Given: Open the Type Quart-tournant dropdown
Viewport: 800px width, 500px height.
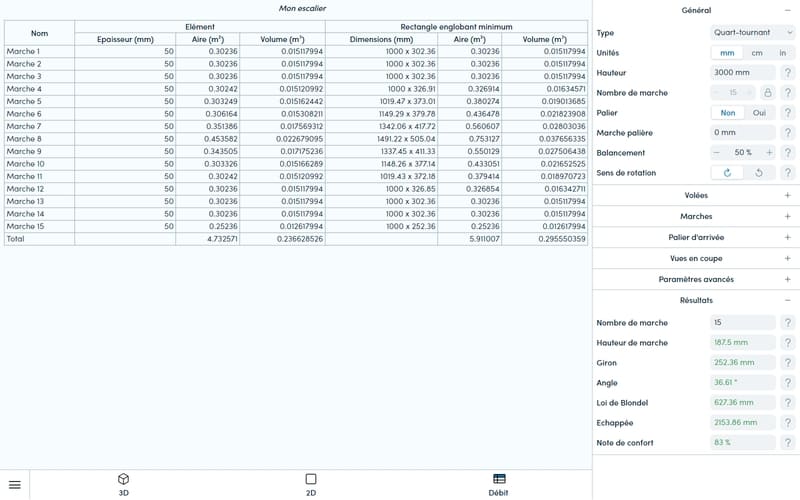Looking at the screenshot, I should click(x=753, y=33).
